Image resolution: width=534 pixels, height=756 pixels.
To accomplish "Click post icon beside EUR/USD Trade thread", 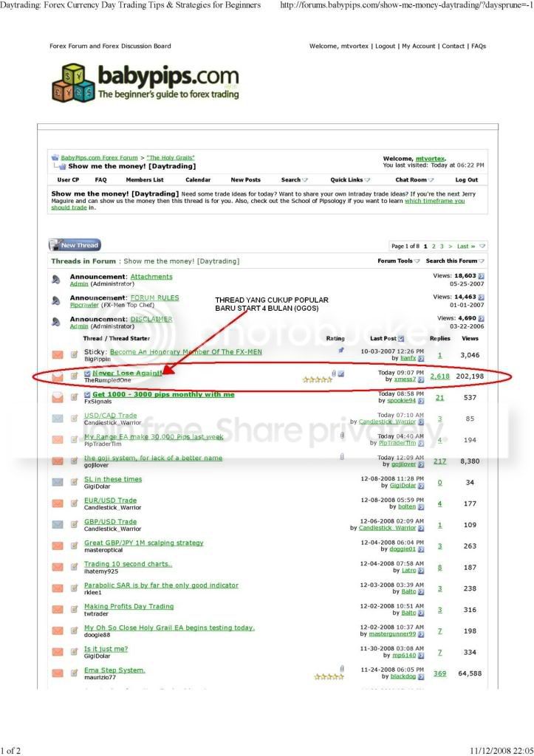I will (75, 504).
